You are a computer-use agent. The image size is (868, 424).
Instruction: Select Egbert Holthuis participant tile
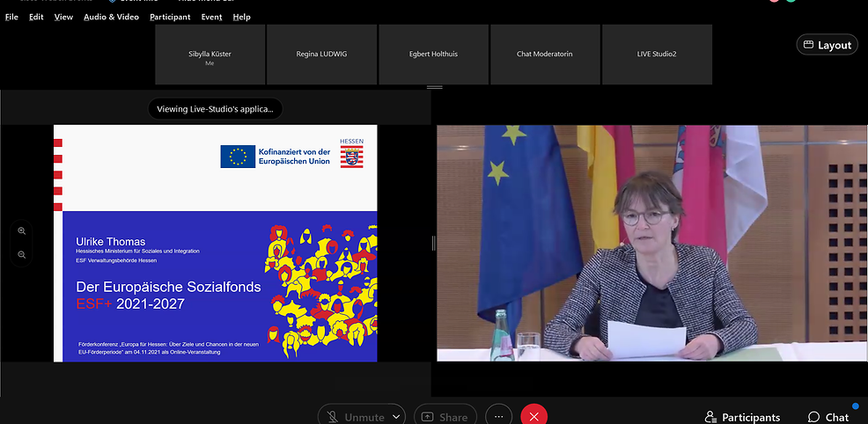coord(433,55)
